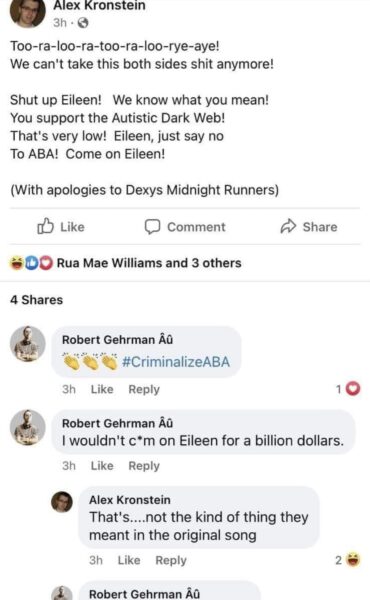
Task: Click the globe public privacy icon
Action: point(83,23)
